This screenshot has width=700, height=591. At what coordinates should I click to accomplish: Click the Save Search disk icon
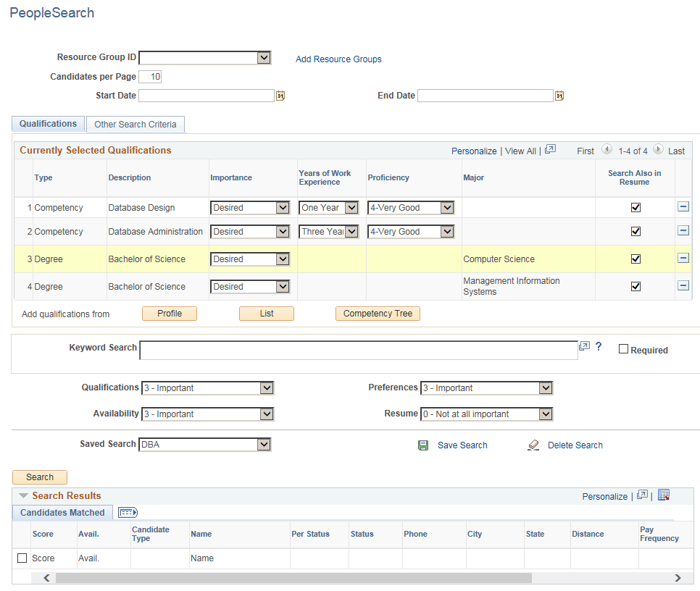423,445
